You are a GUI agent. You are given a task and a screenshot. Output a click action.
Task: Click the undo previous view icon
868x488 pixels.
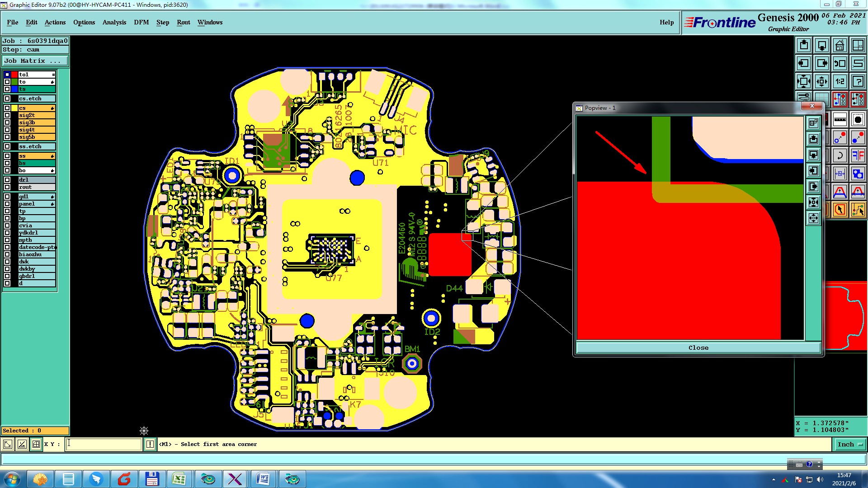(840, 63)
